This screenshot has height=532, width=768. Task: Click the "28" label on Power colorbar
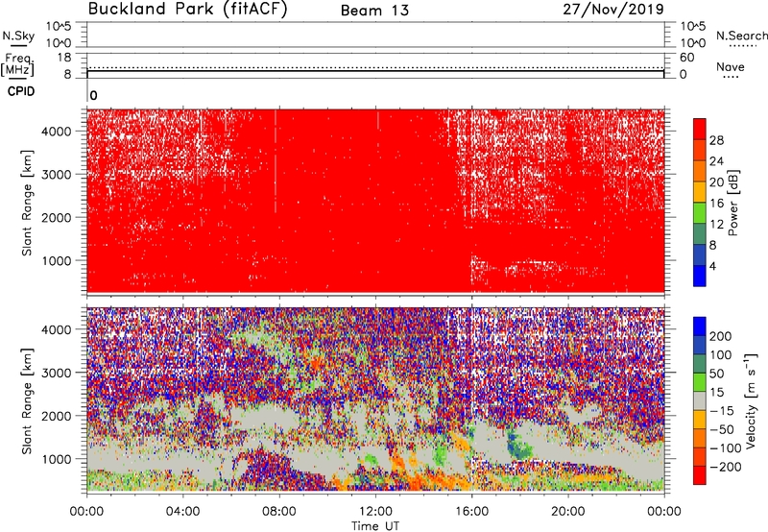[716, 140]
